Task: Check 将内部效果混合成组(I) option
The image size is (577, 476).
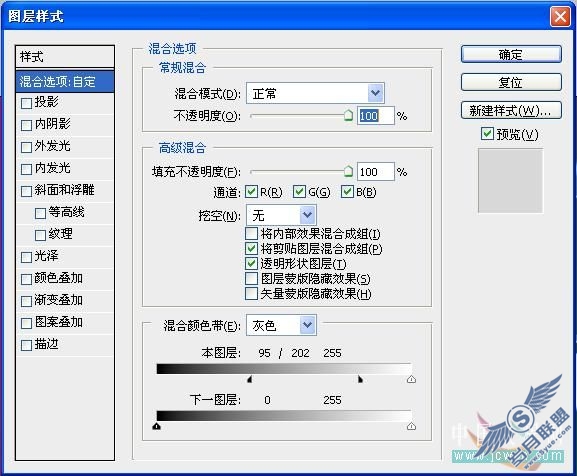Action: [251, 234]
